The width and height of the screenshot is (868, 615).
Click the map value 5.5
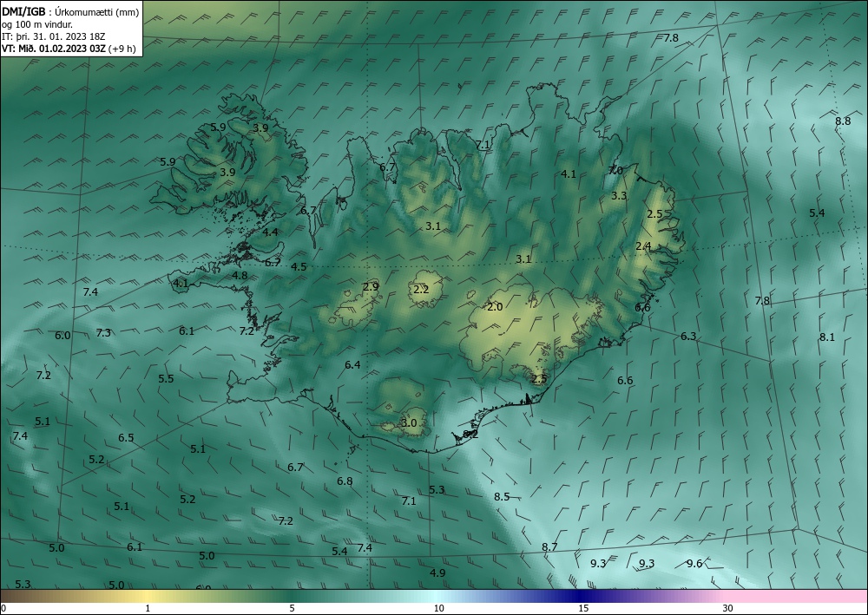(x=166, y=379)
